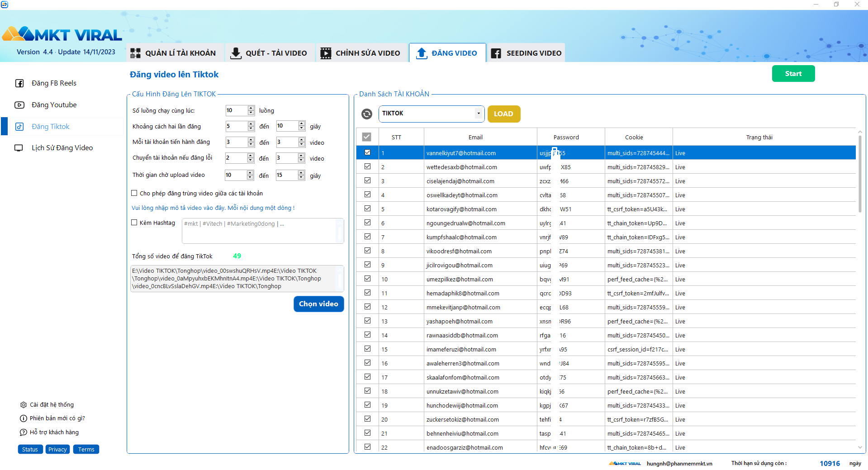Click the Youtube icon beside Đăng Youtube
This screenshot has width=868, height=470.
pos(19,105)
